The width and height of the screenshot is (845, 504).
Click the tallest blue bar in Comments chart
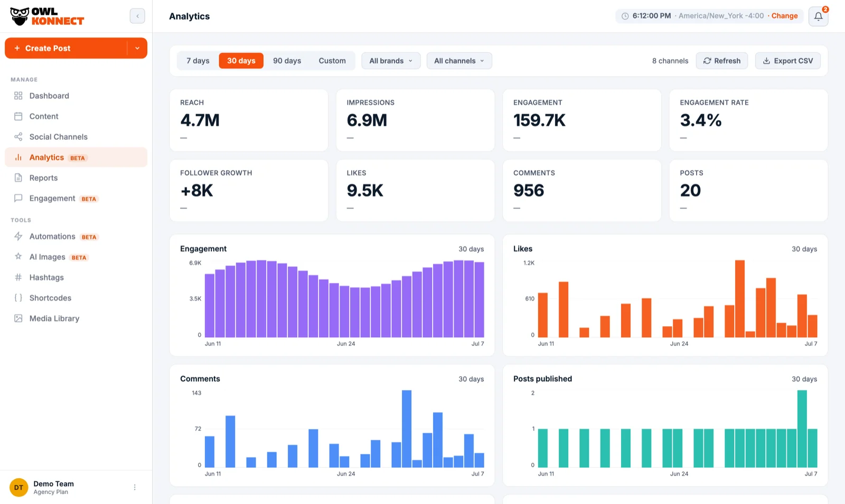tap(407, 429)
